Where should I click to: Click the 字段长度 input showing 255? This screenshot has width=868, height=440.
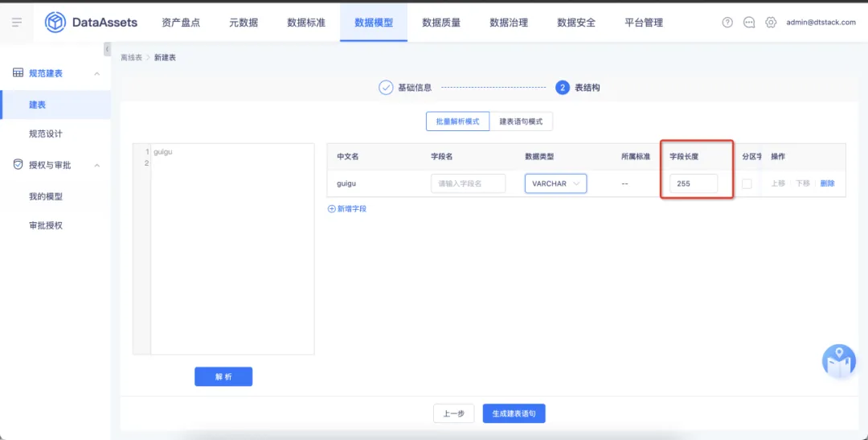tap(694, 183)
